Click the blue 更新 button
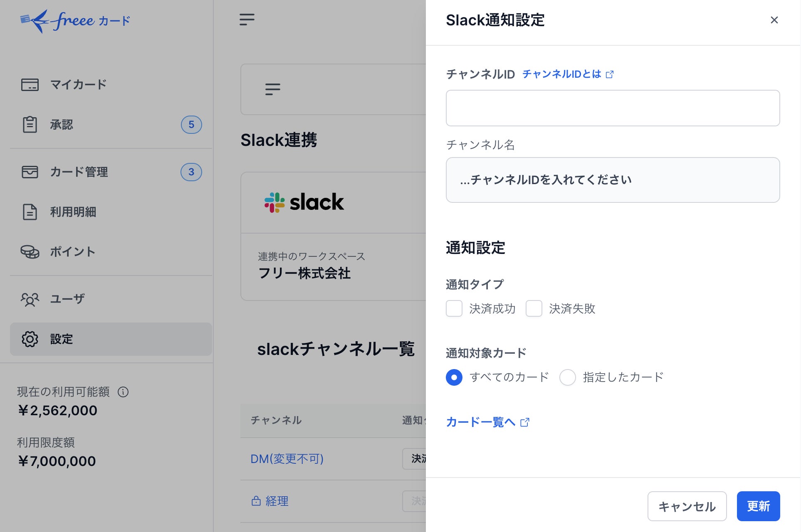801x532 pixels. point(758,506)
